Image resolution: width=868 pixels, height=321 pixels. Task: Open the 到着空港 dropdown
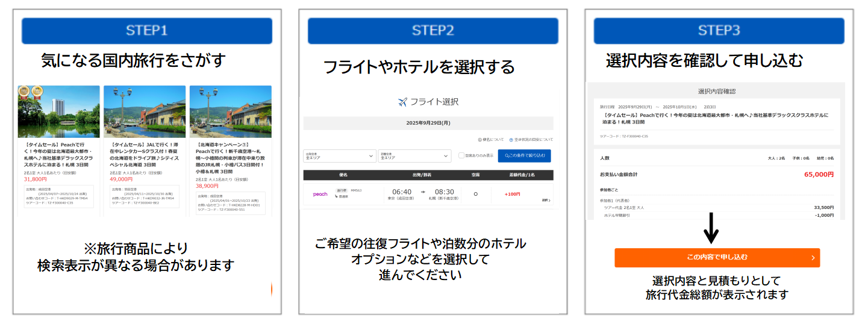[414, 155]
